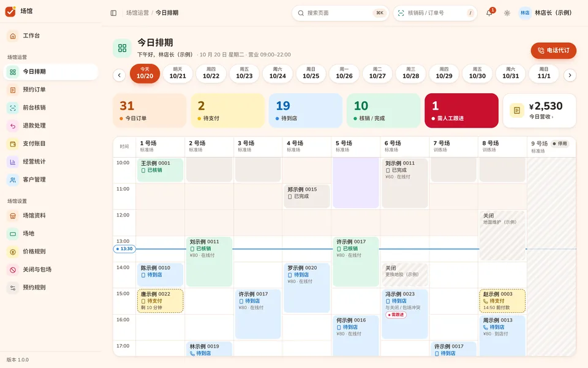Open booking 周示例 0013 待到店
The height and width of the screenshot is (368, 588).
pyautogui.click(x=502, y=335)
